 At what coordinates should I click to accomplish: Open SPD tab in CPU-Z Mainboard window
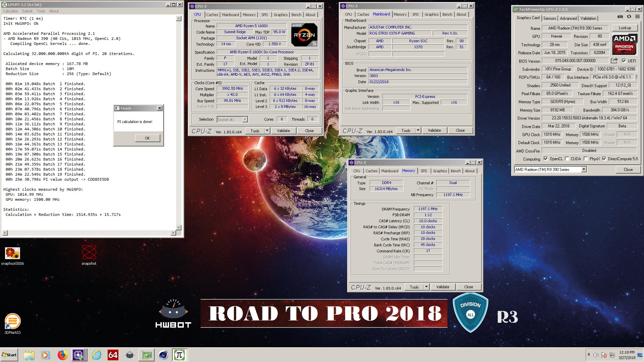415,14
